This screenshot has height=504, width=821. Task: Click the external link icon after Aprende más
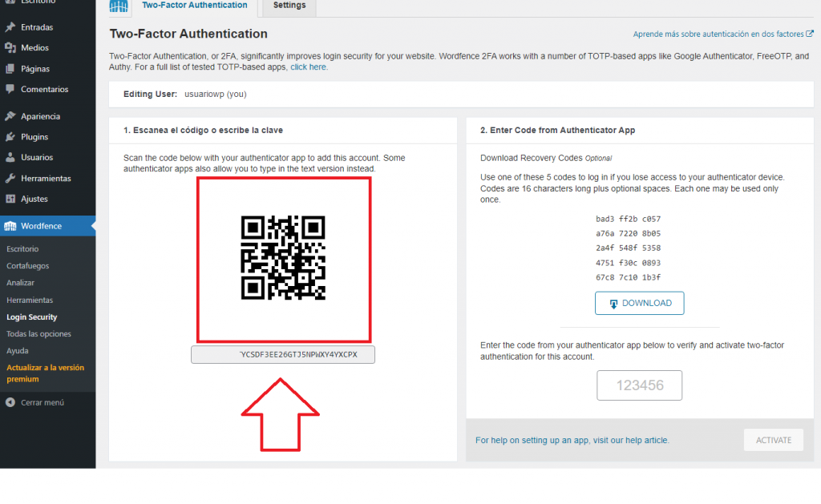(x=810, y=34)
